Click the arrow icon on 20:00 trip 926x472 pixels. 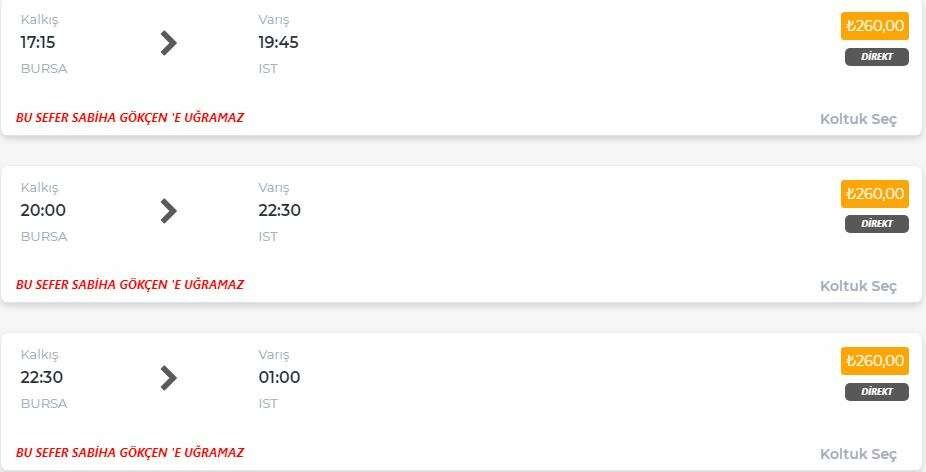point(169,210)
